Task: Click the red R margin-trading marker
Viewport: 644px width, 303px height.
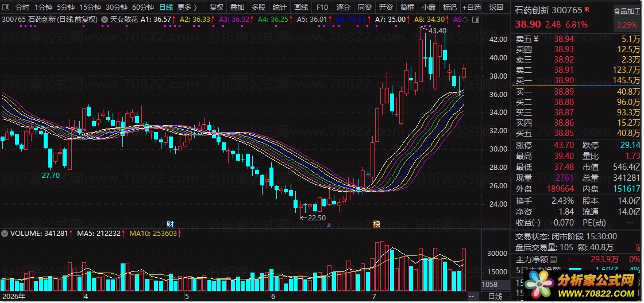Action: pyautogui.click(x=587, y=9)
